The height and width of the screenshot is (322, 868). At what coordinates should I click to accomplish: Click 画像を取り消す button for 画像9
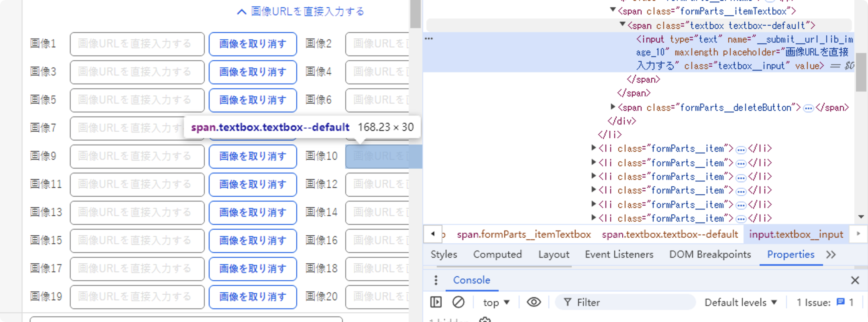(x=253, y=156)
